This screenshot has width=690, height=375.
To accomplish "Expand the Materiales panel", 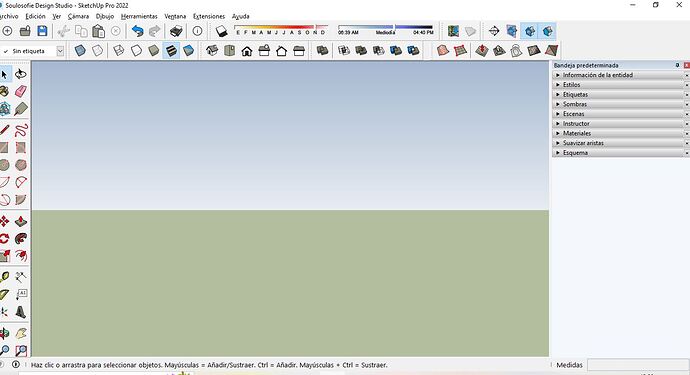I will [x=620, y=133].
